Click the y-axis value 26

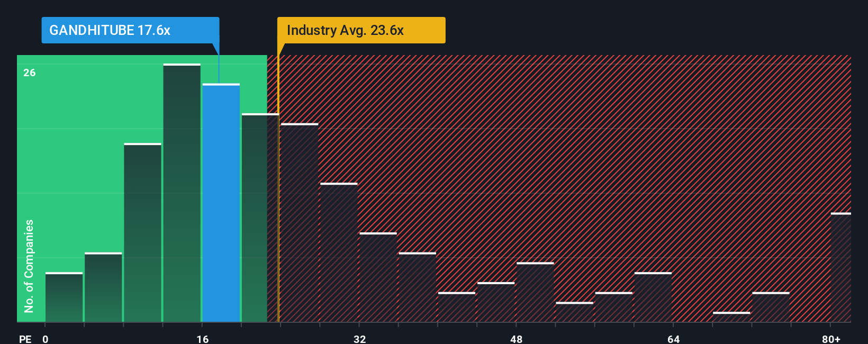tap(30, 73)
